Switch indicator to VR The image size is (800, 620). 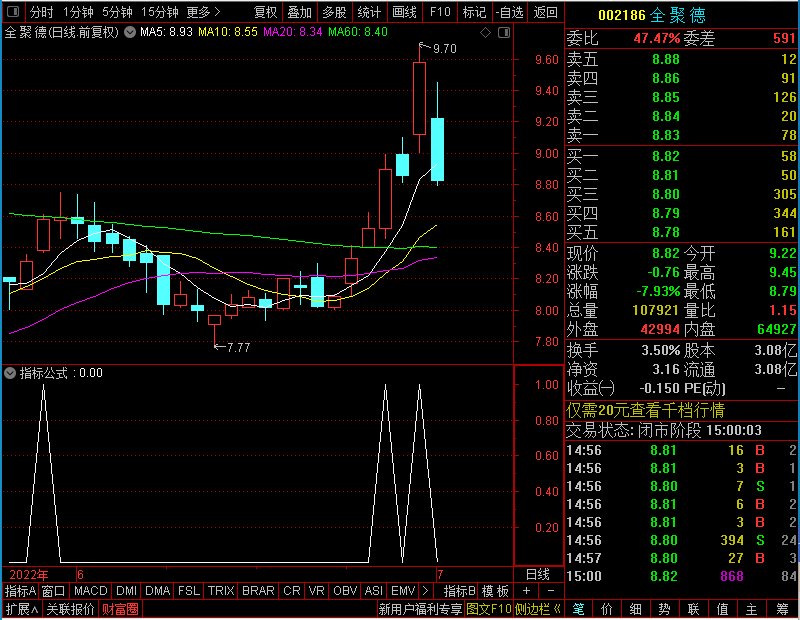pos(316,591)
